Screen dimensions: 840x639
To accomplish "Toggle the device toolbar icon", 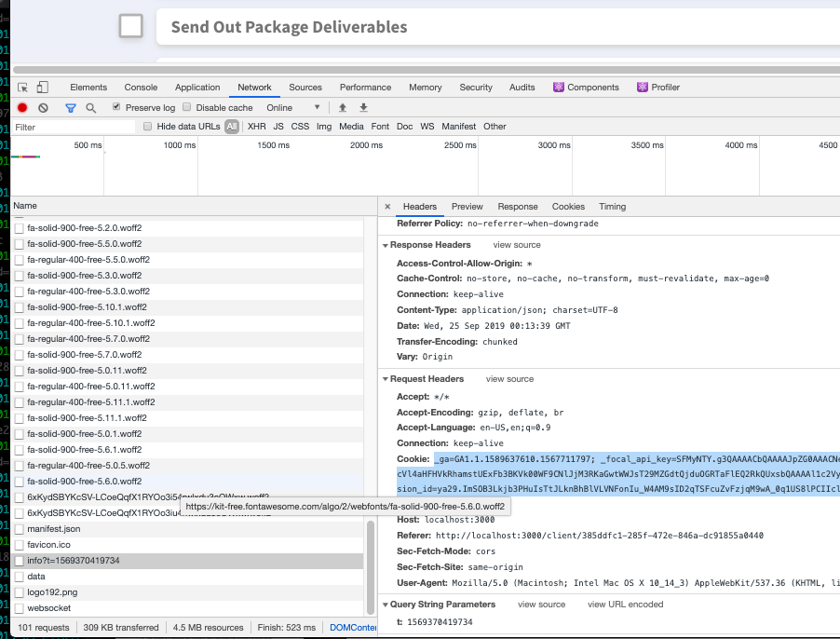I will pos(42,88).
